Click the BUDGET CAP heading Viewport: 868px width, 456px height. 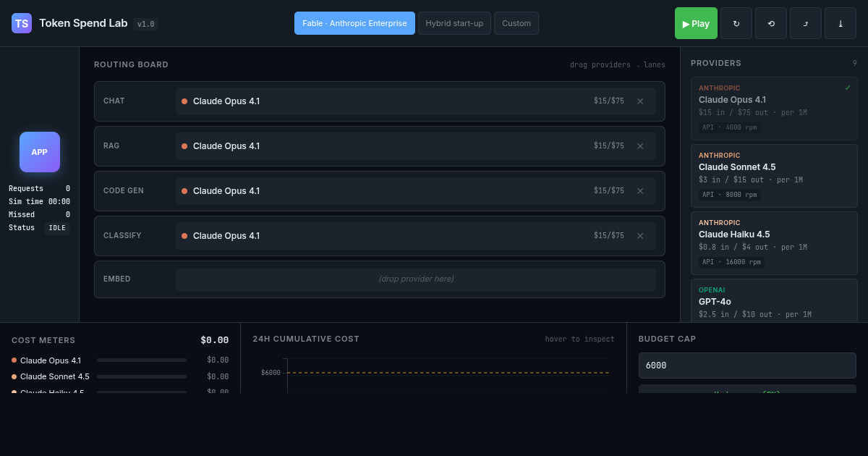(667, 339)
